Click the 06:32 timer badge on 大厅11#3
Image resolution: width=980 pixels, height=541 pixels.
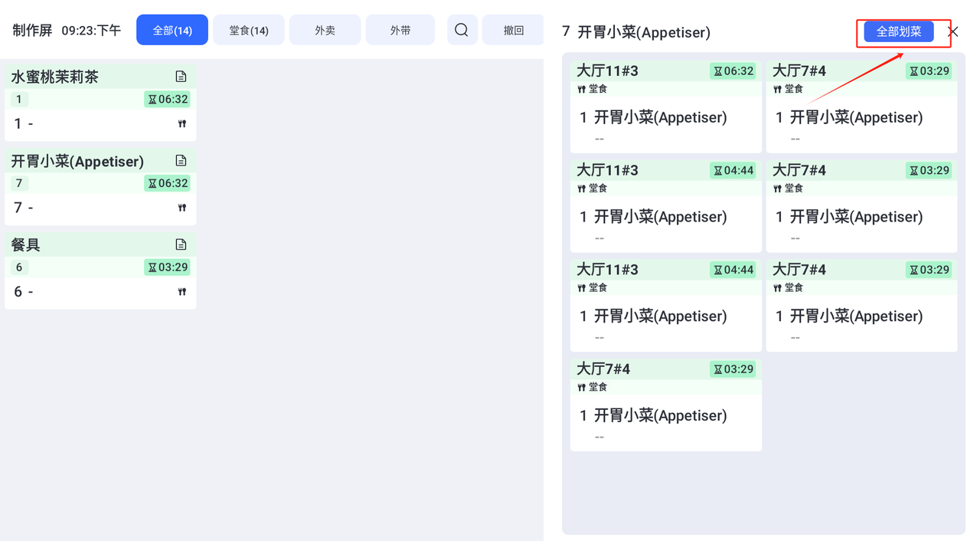pyautogui.click(x=733, y=71)
